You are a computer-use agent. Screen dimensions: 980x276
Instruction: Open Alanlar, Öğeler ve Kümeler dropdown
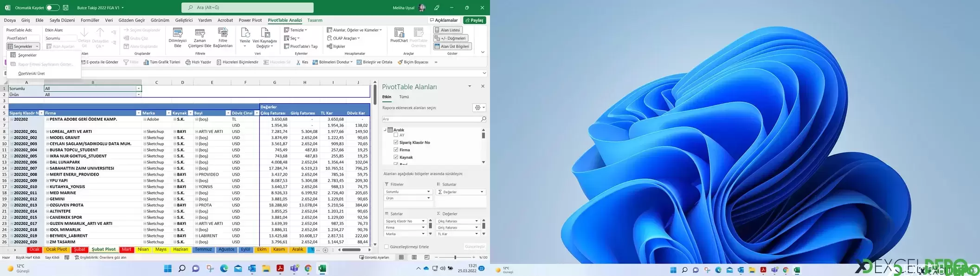pos(355,30)
